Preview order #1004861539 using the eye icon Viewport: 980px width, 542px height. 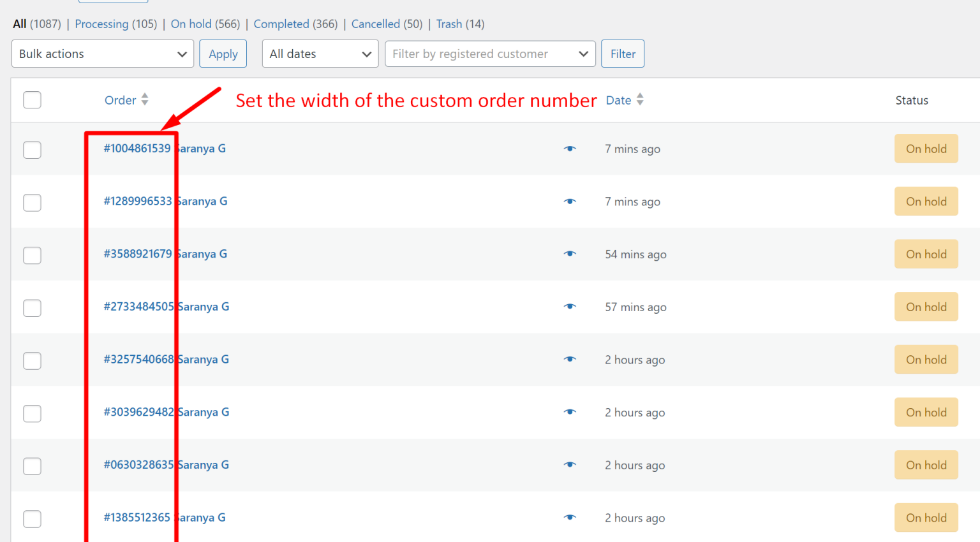tap(570, 148)
